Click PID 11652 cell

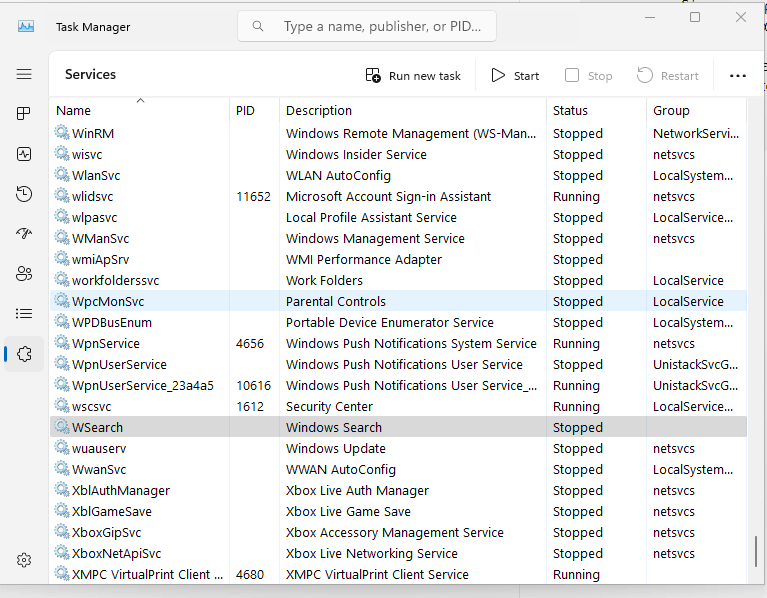point(253,197)
